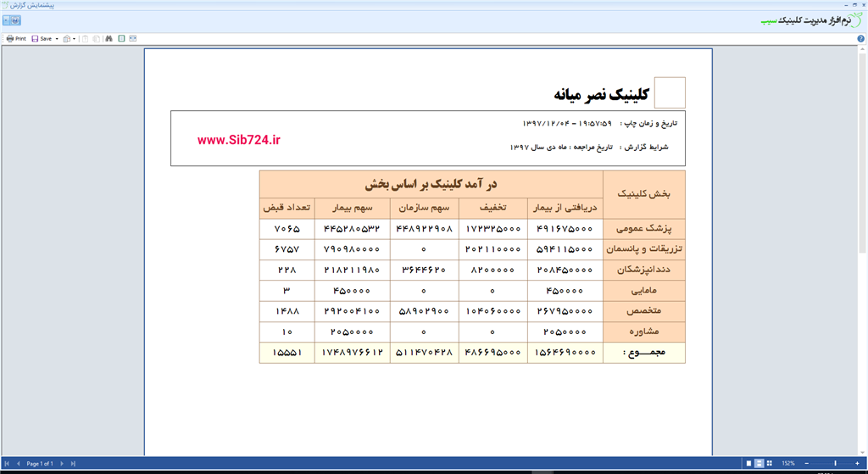Click the سهم سازمان column header
This screenshot has width=868, height=474.
tap(424, 208)
